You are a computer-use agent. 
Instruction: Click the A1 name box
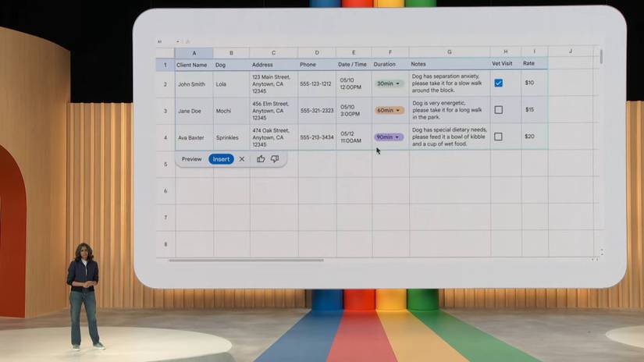click(x=160, y=41)
